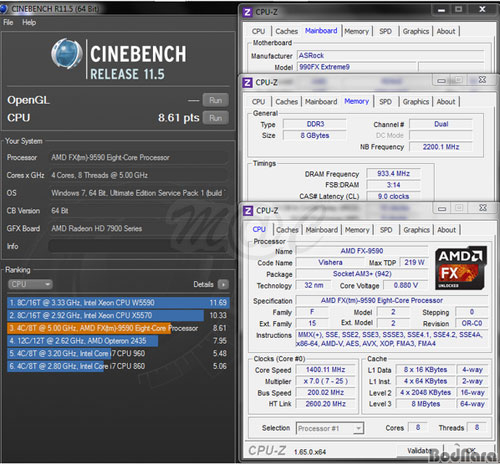
Task: Close the CPU-Z Memory window
Action: tap(482, 80)
